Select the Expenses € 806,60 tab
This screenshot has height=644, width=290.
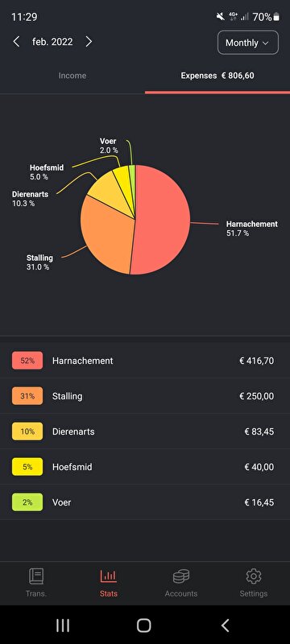coord(217,76)
